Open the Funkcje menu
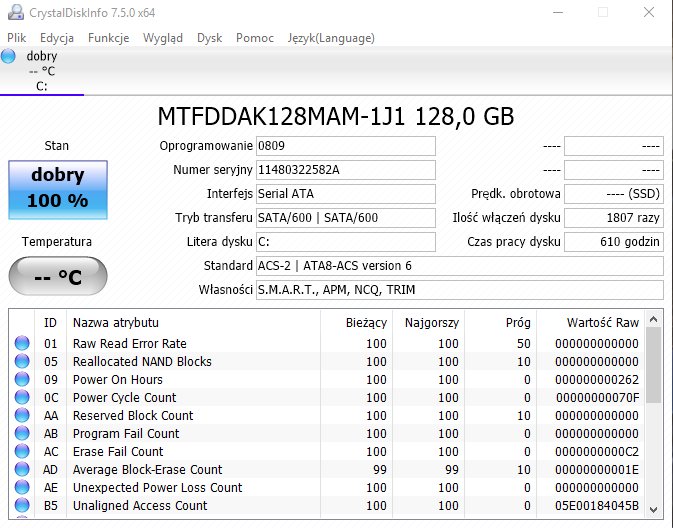Viewport: 673px width, 528px height. click(x=109, y=38)
